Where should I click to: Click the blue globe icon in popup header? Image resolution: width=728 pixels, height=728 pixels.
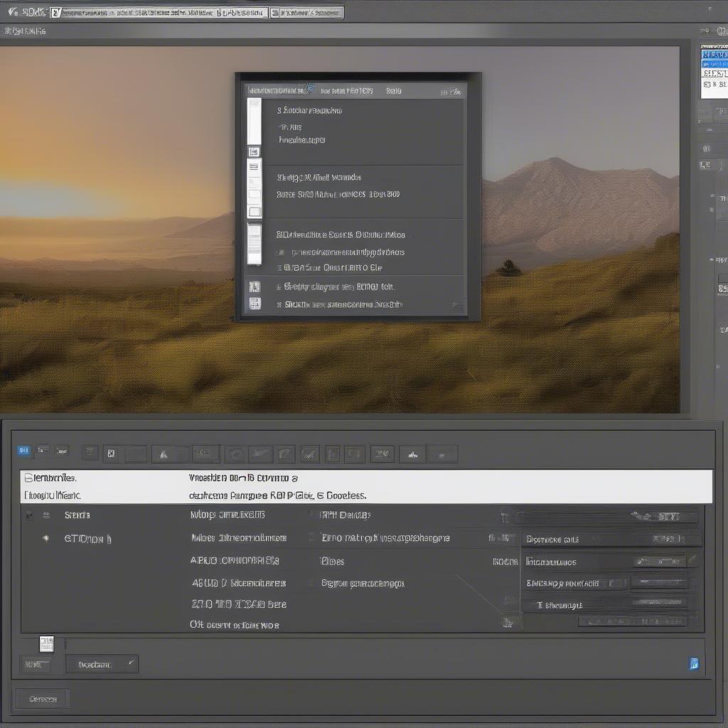click(311, 89)
